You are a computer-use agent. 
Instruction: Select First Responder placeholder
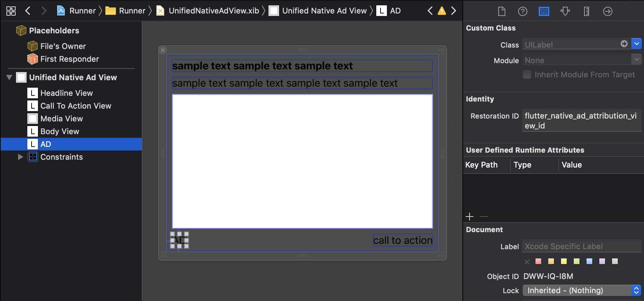point(63,59)
